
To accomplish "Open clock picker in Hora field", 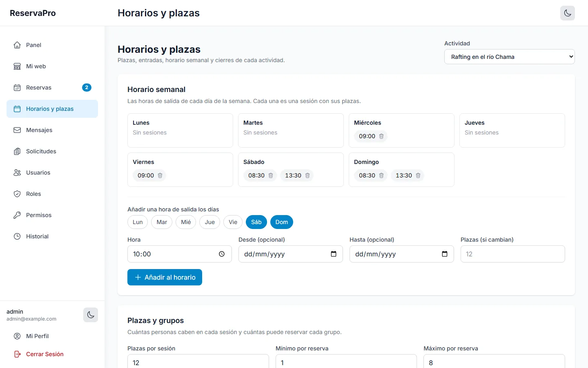I will 222,254.
